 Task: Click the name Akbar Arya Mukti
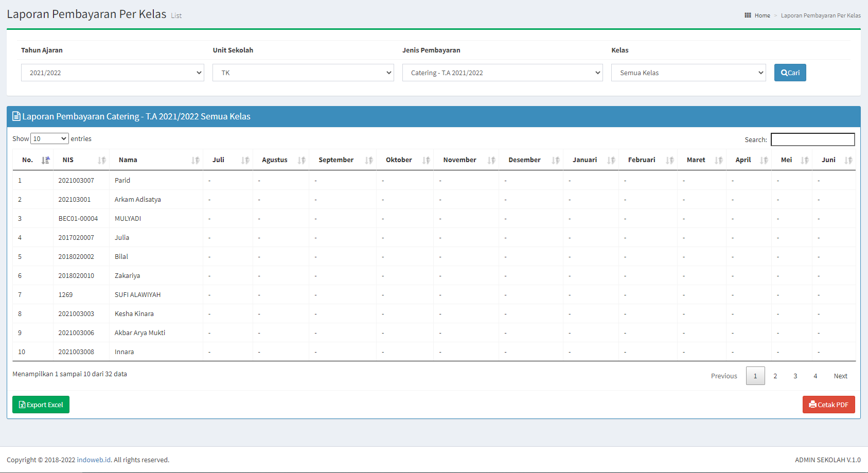[x=140, y=332]
